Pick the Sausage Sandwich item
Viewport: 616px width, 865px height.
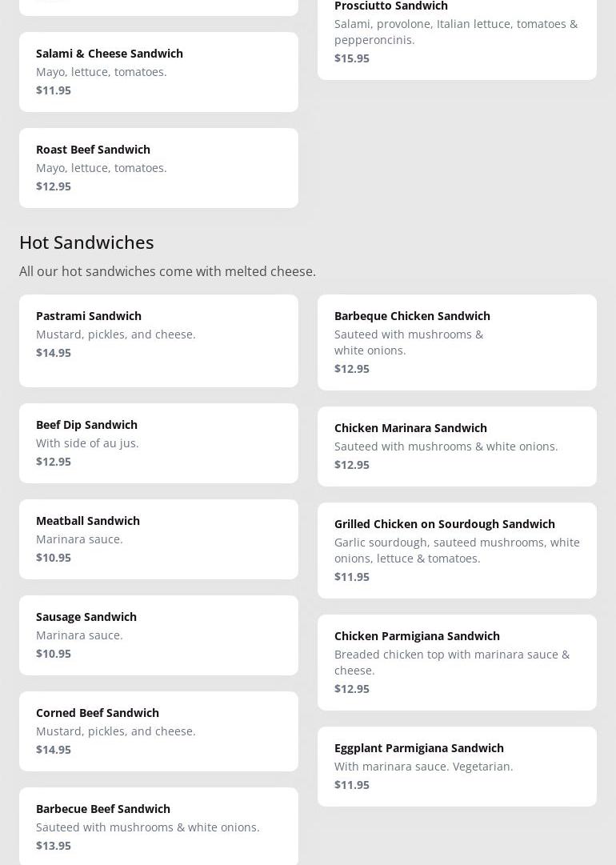[158, 635]
